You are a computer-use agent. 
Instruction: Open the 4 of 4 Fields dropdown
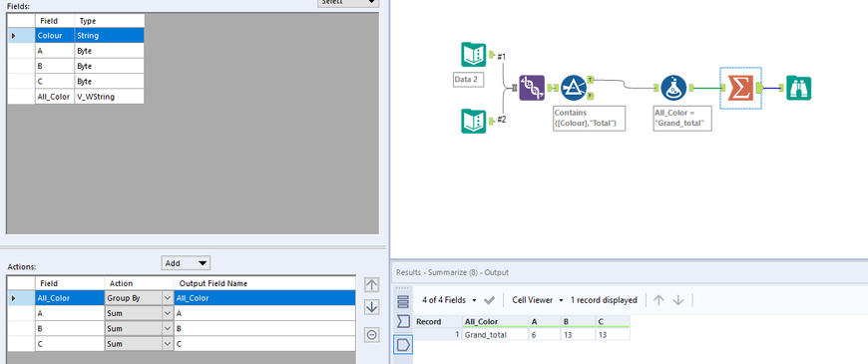tap(449, 300)
